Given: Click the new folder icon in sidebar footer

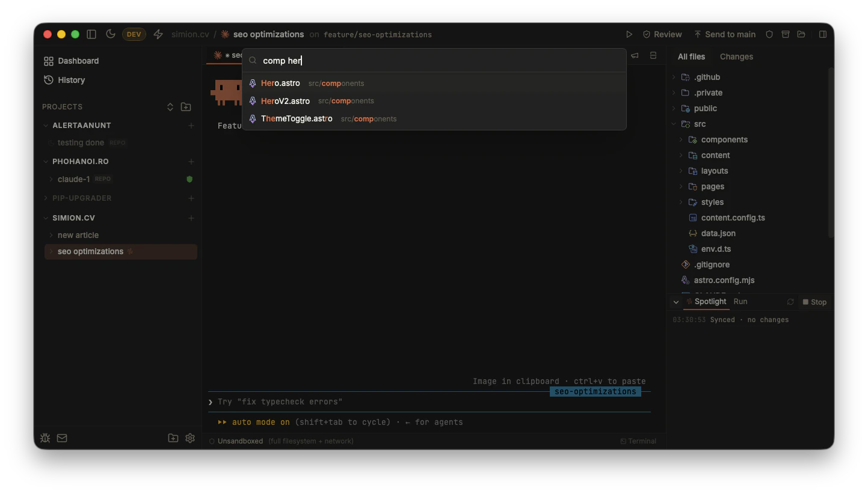Looking at the screenshot, I should pos(173,438).
